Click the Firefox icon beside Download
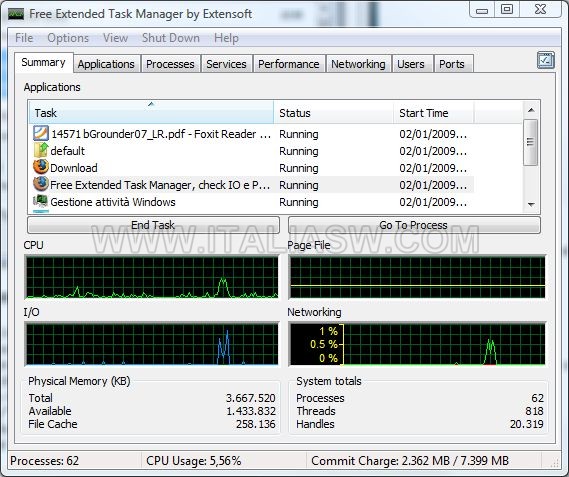 [41, 167]
